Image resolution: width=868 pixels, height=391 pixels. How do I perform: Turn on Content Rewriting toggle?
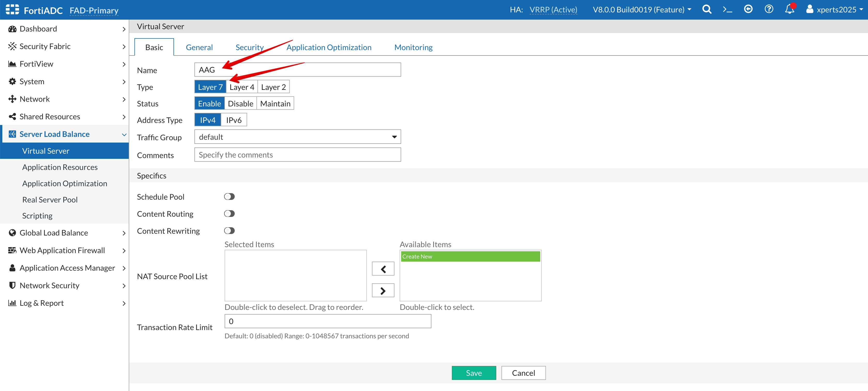tap(229, 231)
